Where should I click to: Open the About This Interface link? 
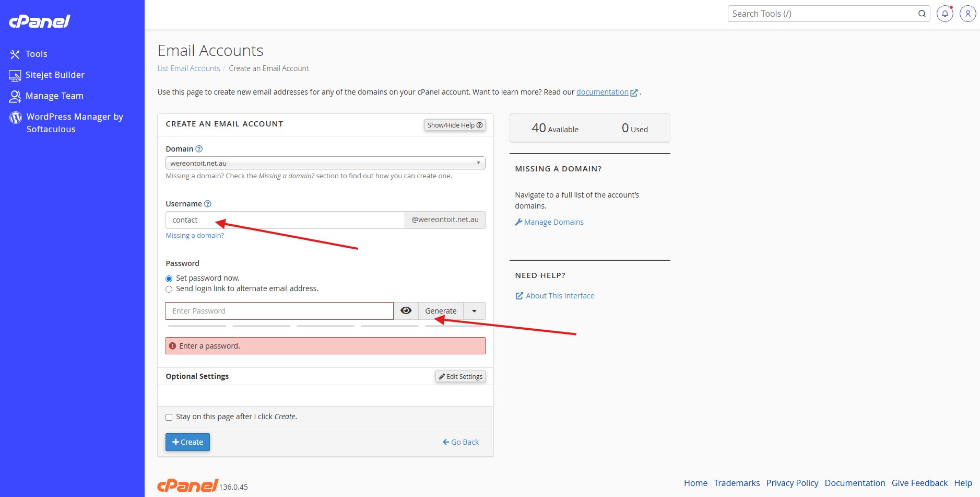tap(555, 296)
